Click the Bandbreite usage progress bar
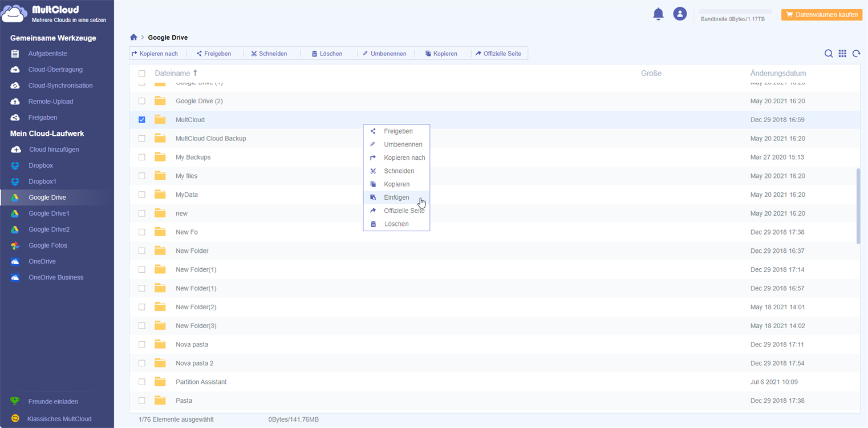 735,11
